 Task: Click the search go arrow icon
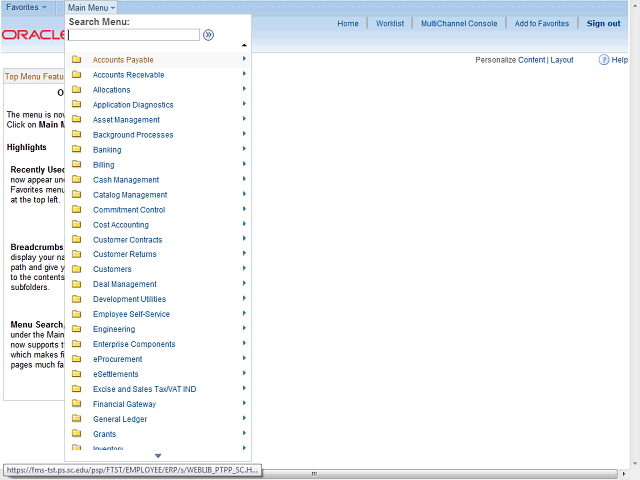pyautogui.click(x=208, y=35)
